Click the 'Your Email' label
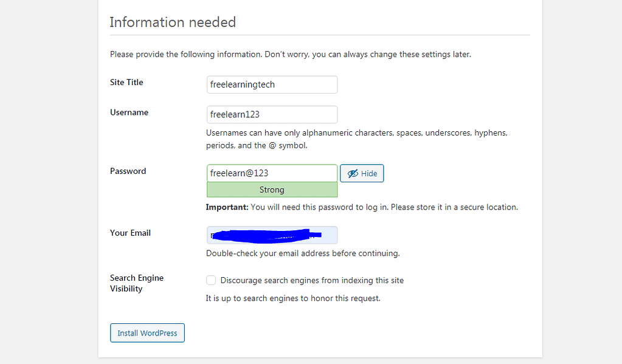The width and height of the screenshot is (622, 364). tap(130, 233)
